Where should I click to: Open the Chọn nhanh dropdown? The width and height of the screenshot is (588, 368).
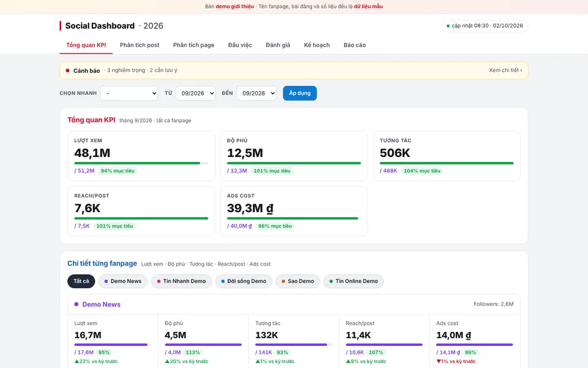point(129,93)
